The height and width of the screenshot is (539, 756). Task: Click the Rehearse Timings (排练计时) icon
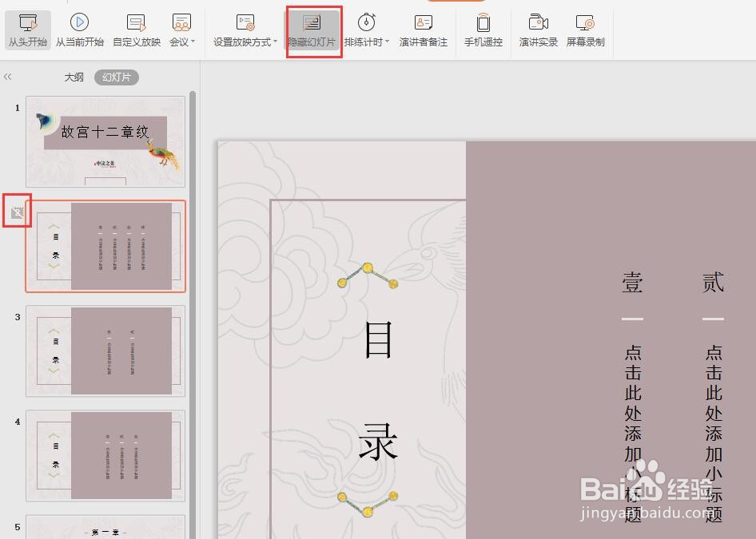tap(367, 22)
